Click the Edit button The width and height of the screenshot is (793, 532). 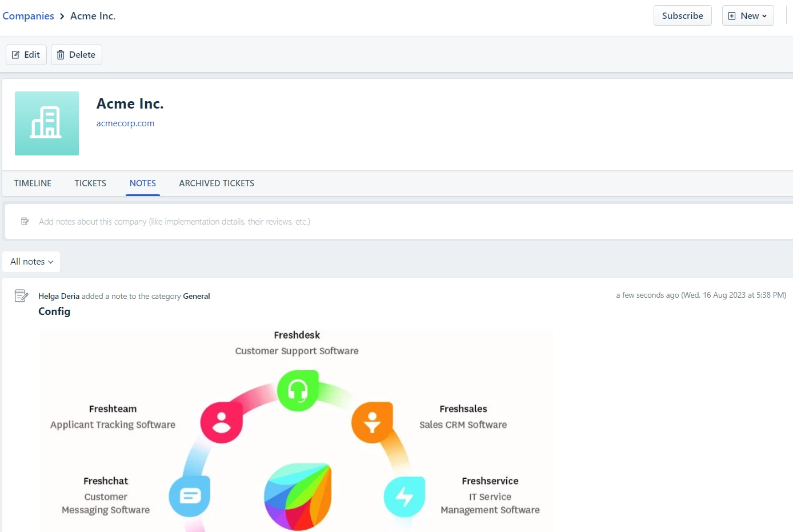click(x=26, y=55)
